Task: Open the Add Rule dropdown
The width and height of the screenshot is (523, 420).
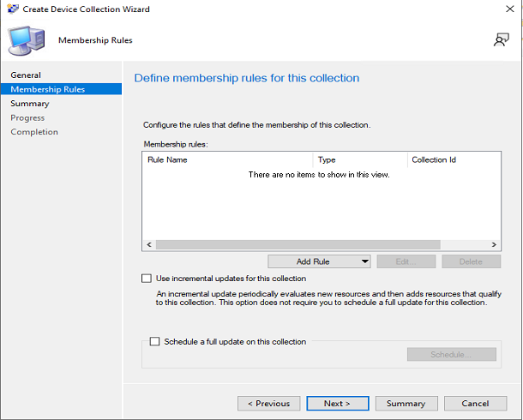Action: pyautogui.click(x=312, y=261)
